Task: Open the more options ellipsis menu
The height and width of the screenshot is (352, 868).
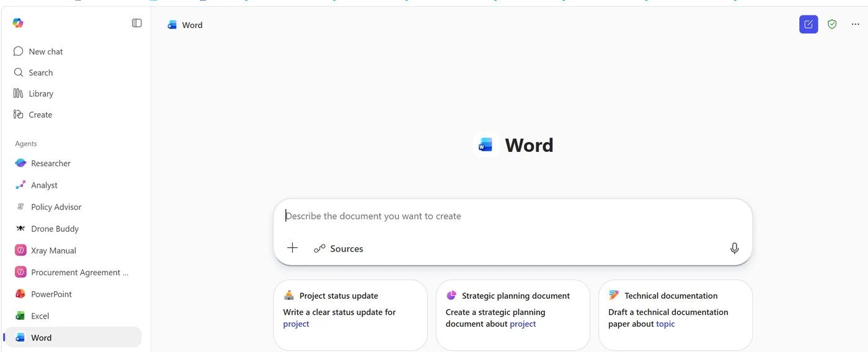Action: [856, 24]
